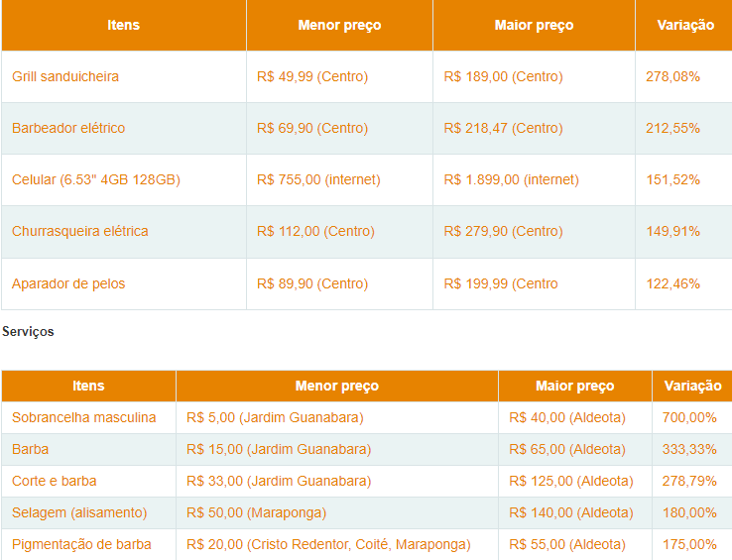Viewport: 732px width, 560px height.
Task: Click the Serviços section heading
Action: pyautogui.click(x=28, y=332)
